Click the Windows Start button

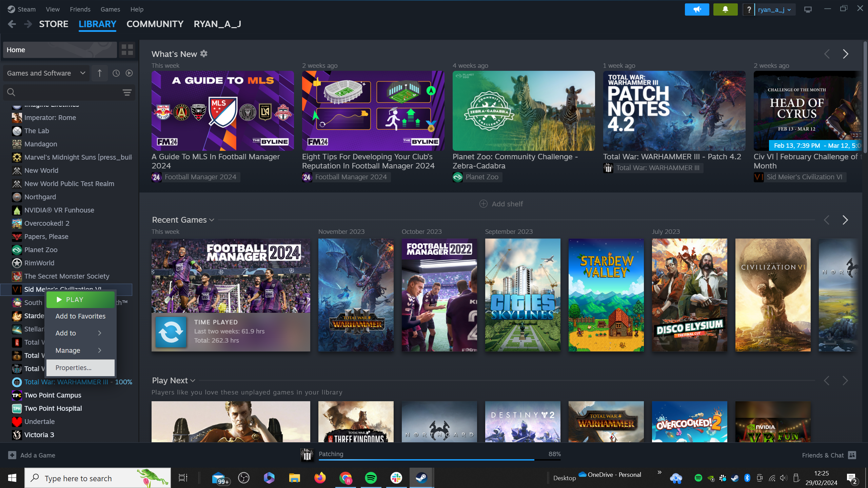tap(12, 478)
